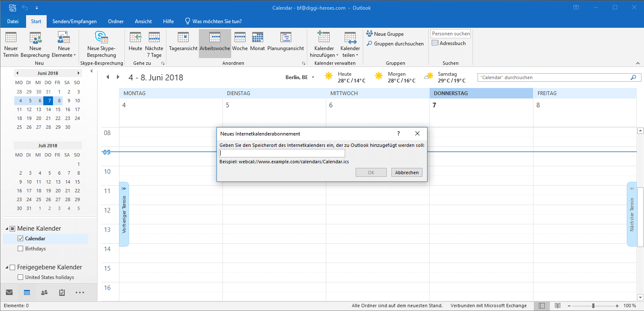Open the Planungsansicht view
This screenshot has width=644, height=311.
pyautogui.click(x=286, y=42)
